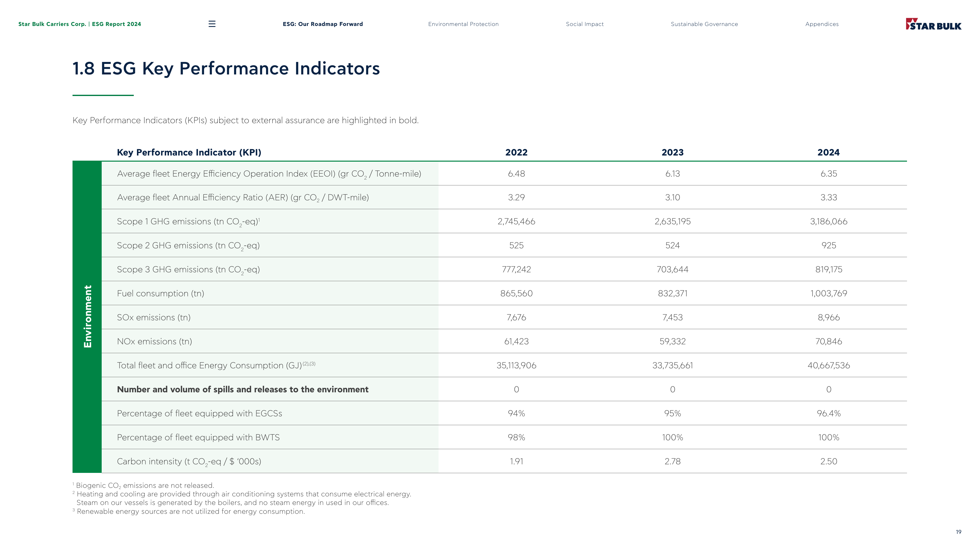Select Percentage of fleet equipped with EGCSs
Screen dimensions: 980x551
coord(199,413)
